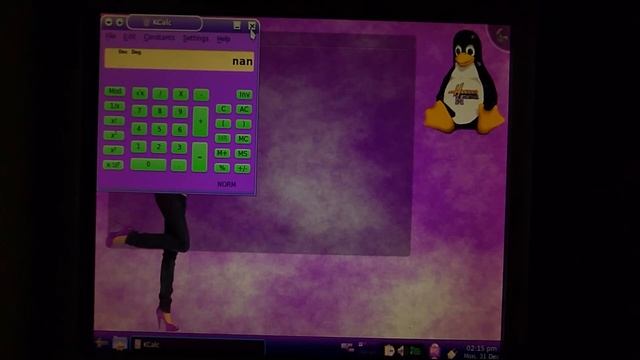Screen dimensions: 640x360
Task: Click the x^y power key
Action: tap(113, 150)
